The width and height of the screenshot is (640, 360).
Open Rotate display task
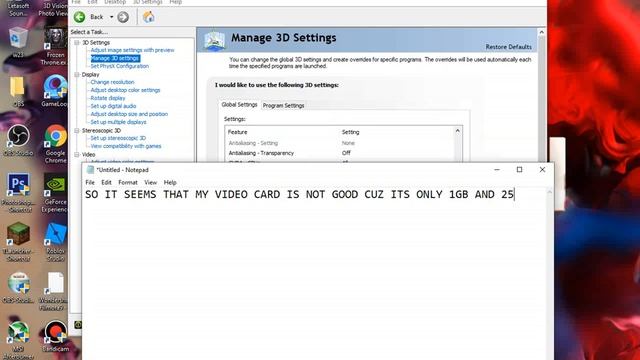[108, 98]
